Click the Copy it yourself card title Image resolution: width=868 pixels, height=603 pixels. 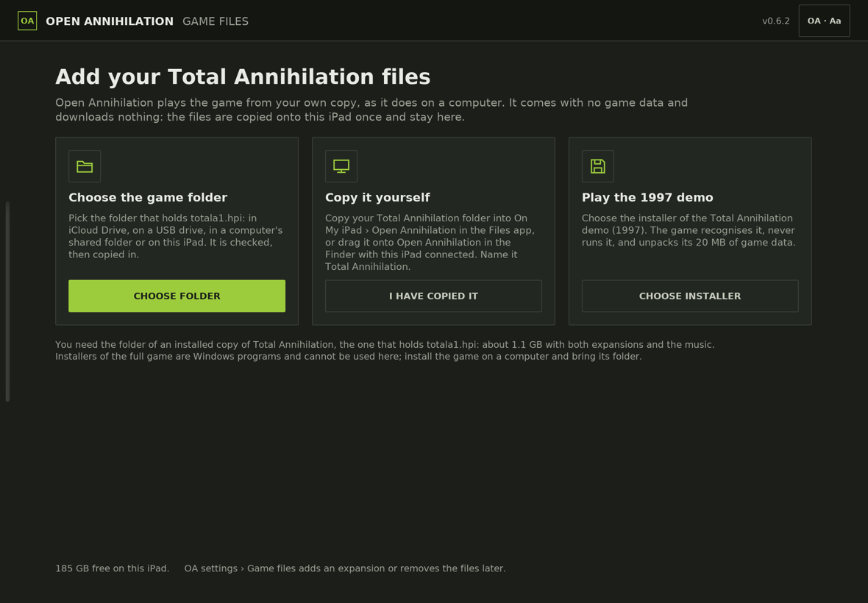[377, 198]
